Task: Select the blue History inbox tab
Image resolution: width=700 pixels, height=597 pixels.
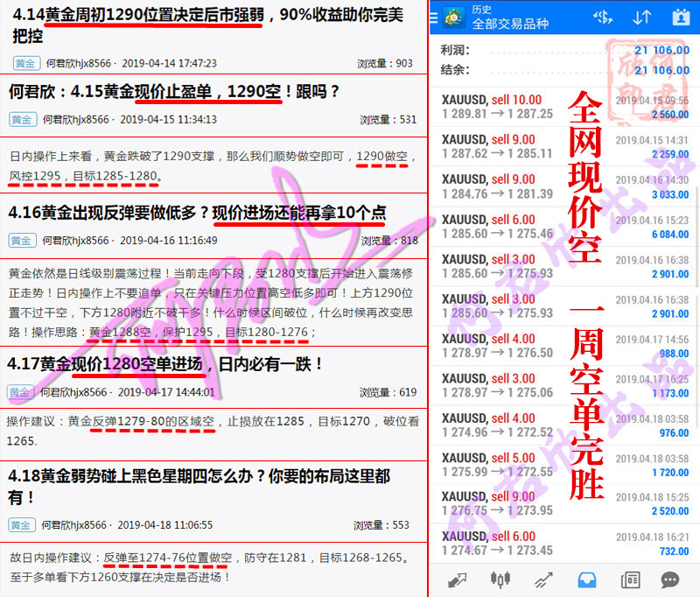Action: tap(586, 579)
